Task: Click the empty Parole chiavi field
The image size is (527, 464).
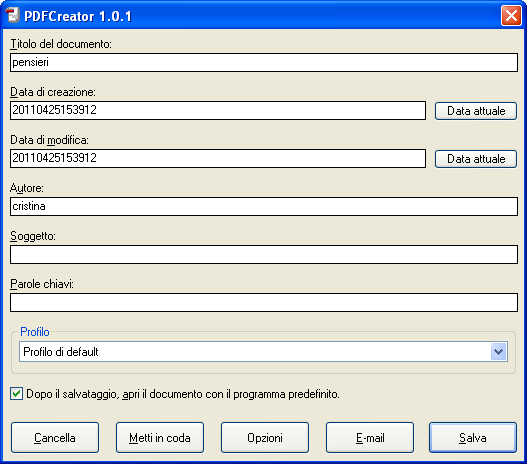Action: click(264, 302)
